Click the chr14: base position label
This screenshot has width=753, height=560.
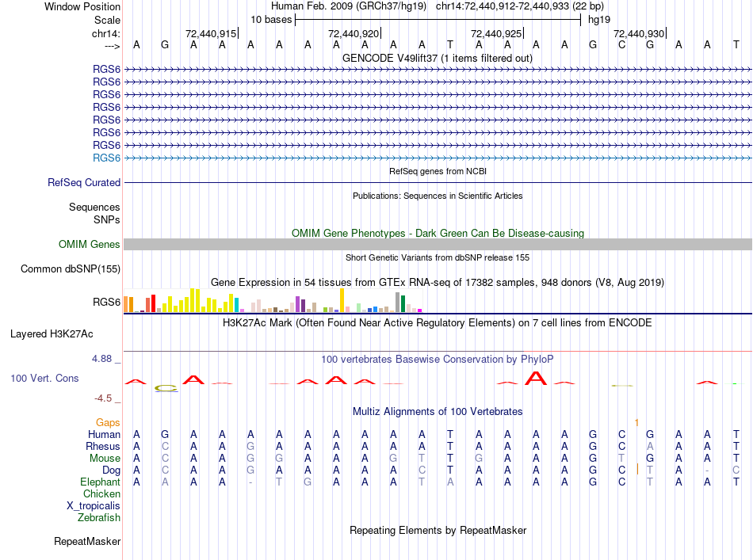[x=105, y=33]
